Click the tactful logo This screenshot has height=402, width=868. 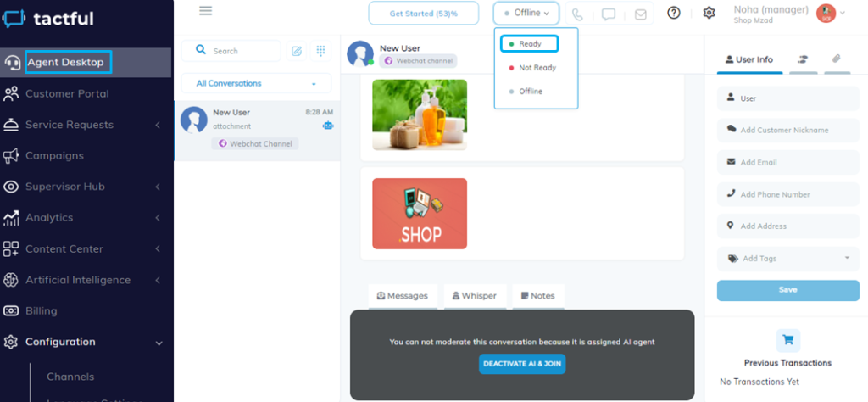(48, 19)
